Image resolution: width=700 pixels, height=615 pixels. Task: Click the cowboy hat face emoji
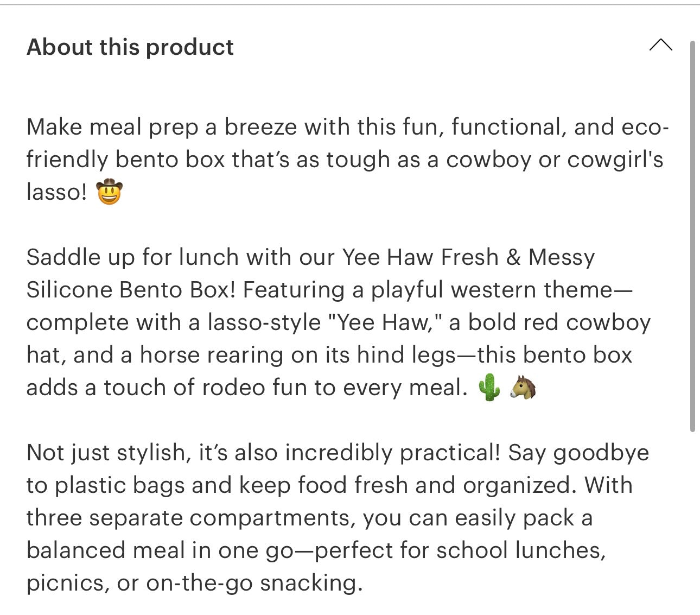pyautogui.click(x=110, y=192)
